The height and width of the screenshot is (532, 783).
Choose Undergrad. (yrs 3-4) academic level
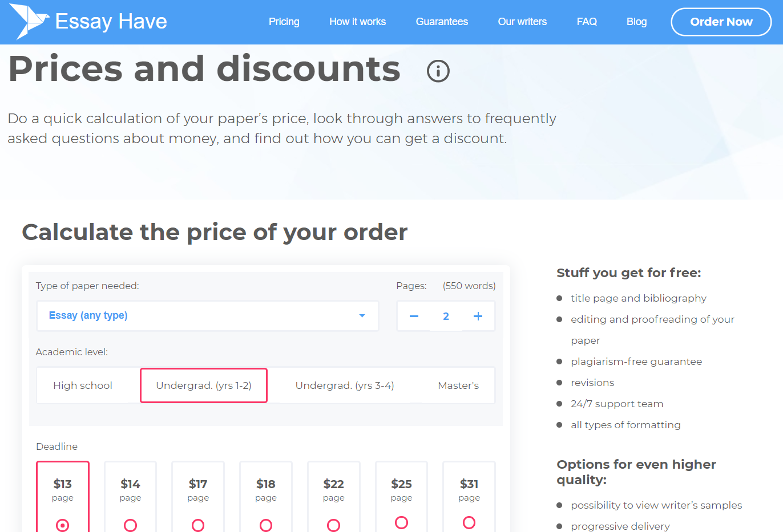pos(345,385)
